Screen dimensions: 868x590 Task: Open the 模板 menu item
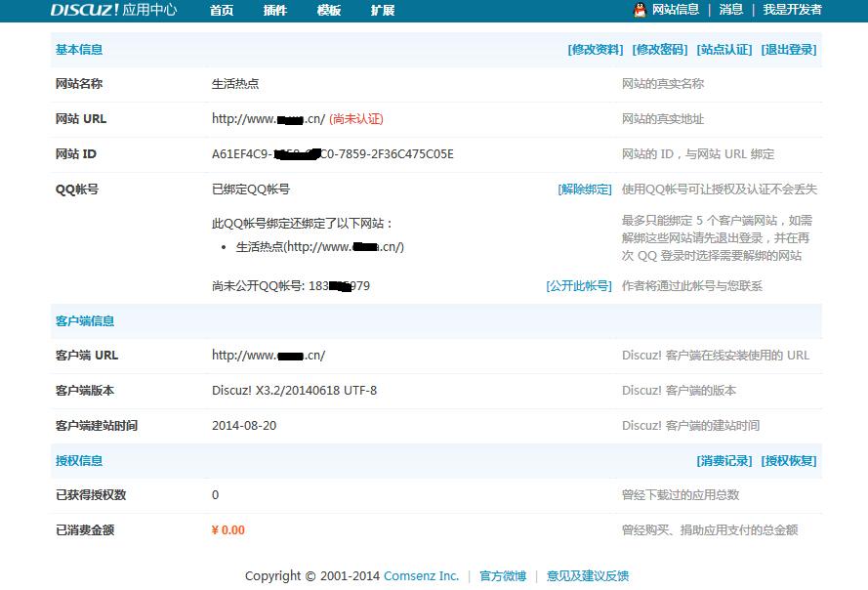pos(329,11)
